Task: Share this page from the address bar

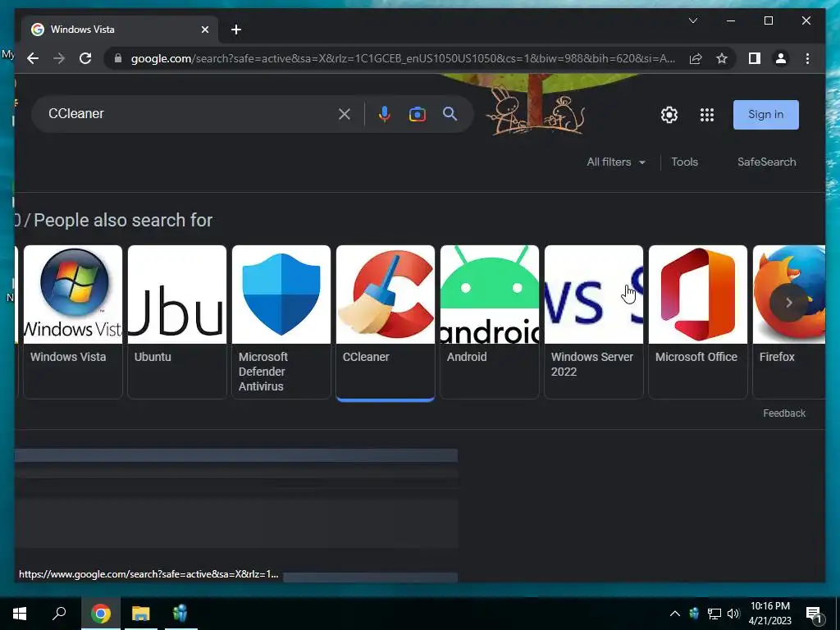Action: pos(696,58)
